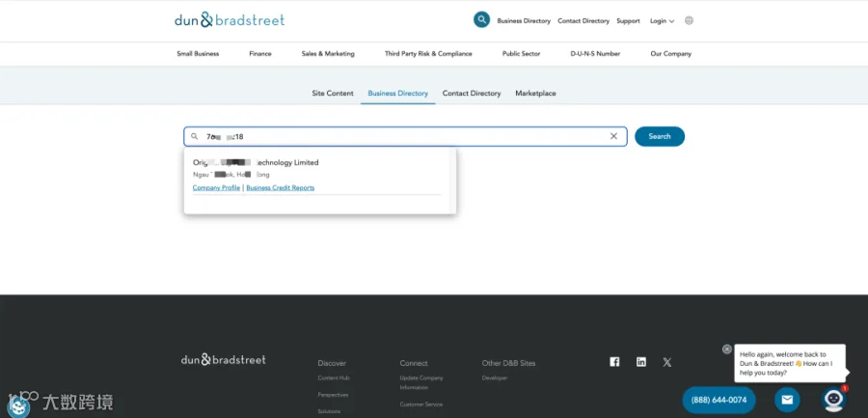
Task: Open the X (Twitter) social icon
Action: [x=667, y=362]
